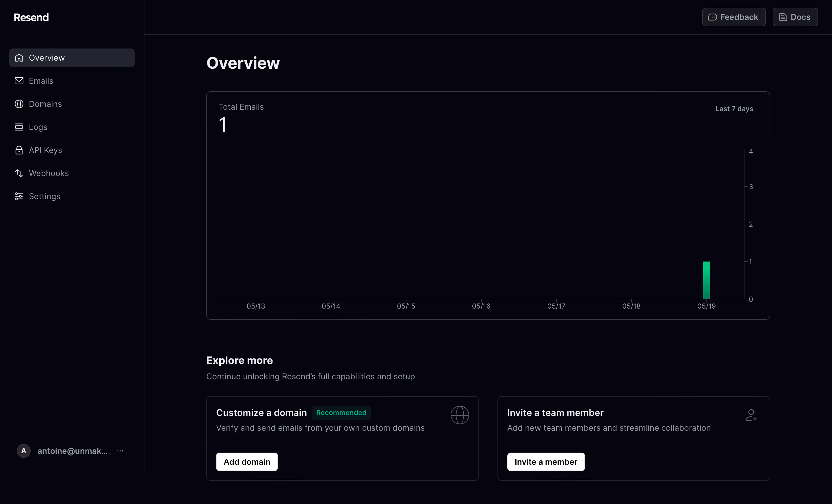Click the Domains globe icon in sidebar
The image size is (832, 504).
19,104
